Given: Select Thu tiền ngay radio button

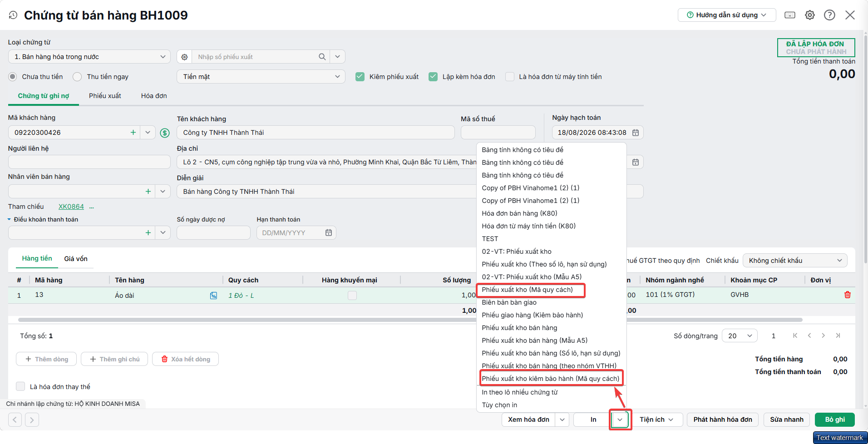Looking at the screenshot, I should pos(78,77).
